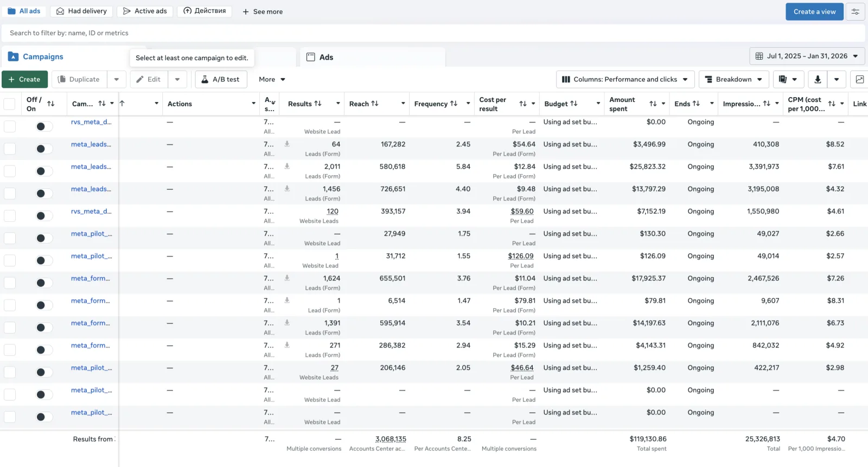
Task: Sort table by Budget column arrows
Action: (x=574, y=104)
